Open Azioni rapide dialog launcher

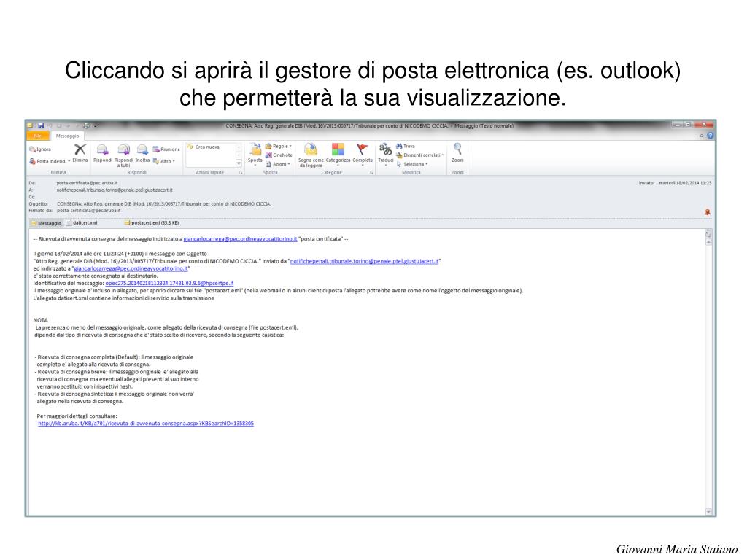[241, 173]
